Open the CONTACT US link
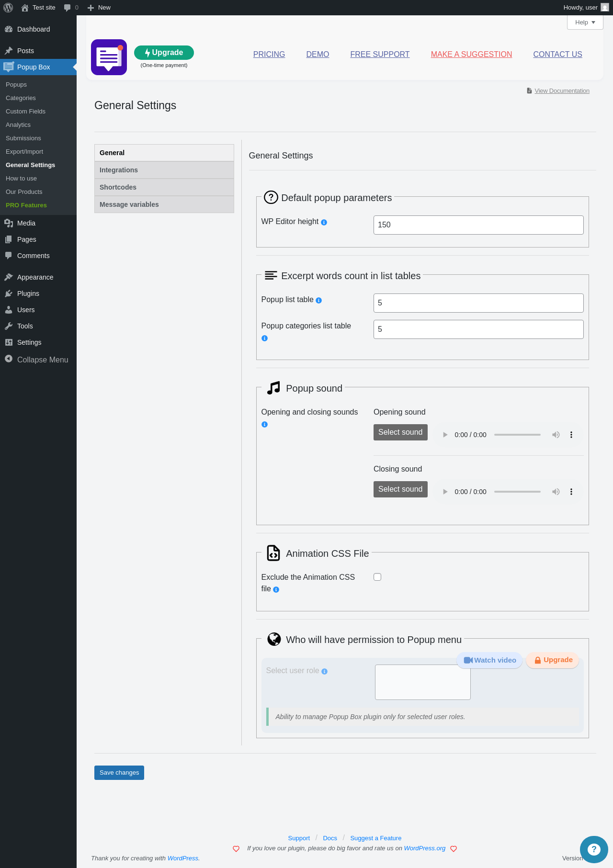This screenshot has width=613, height=868. [557, 55]
